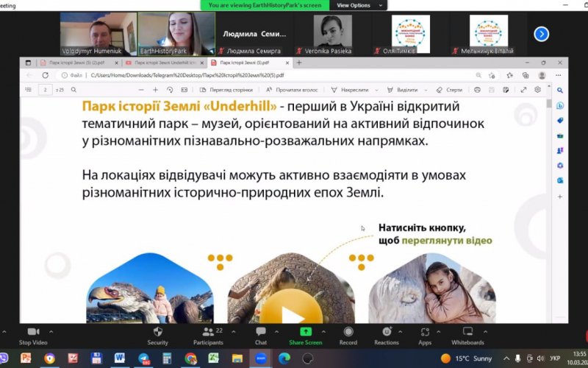This screenshot has height=368, width=588.
Task: Select Veronika Pasieka participant tile
Action: pyautogui.click(x=332, y=34)
